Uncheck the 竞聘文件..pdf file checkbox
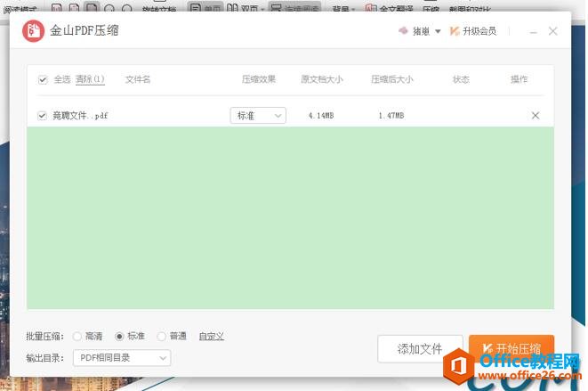The height and width of the screenshot is (391, 588). coord(42,115)
